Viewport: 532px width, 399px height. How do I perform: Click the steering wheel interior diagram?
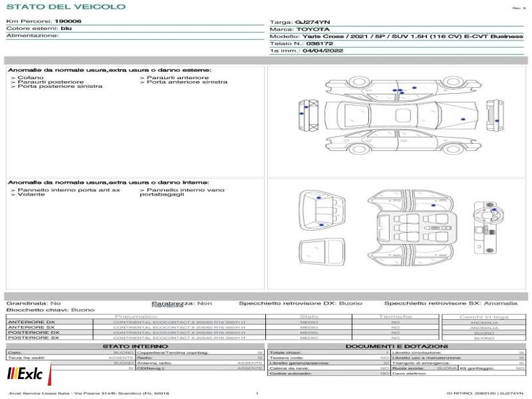(489, 227)
